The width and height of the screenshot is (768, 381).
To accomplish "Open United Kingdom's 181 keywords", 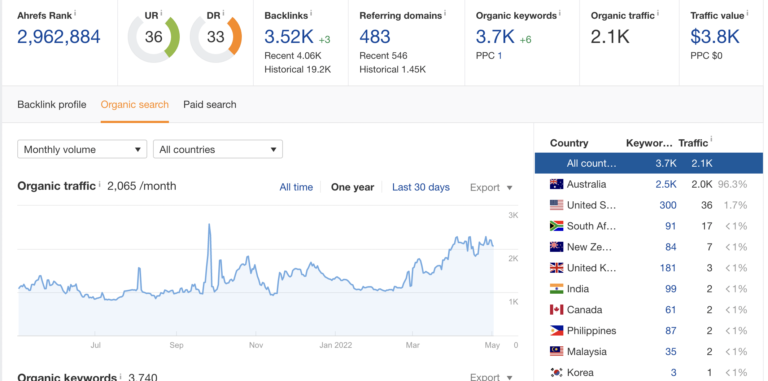I will pyautogui.click(x=668, y=268).
